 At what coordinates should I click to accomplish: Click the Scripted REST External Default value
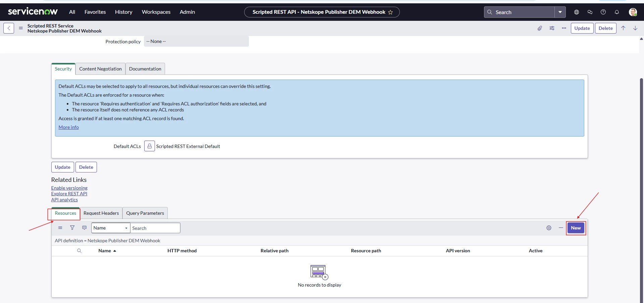pos(188,146)
